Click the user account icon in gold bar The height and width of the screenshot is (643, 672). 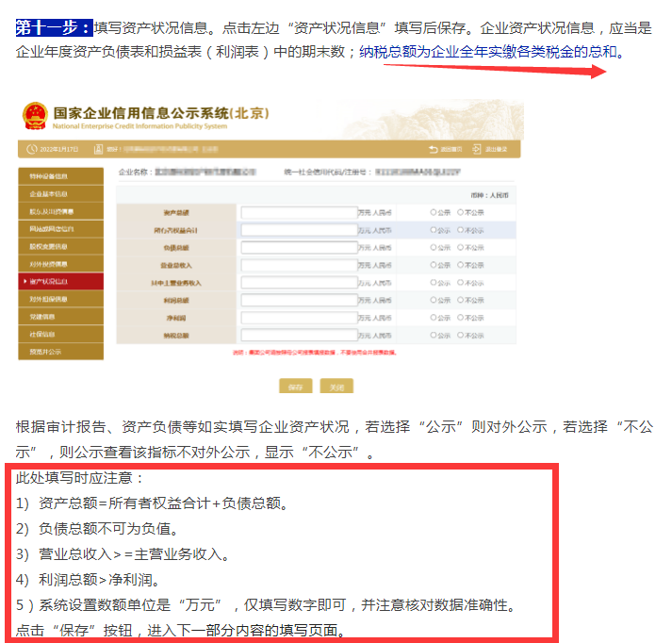99,149
